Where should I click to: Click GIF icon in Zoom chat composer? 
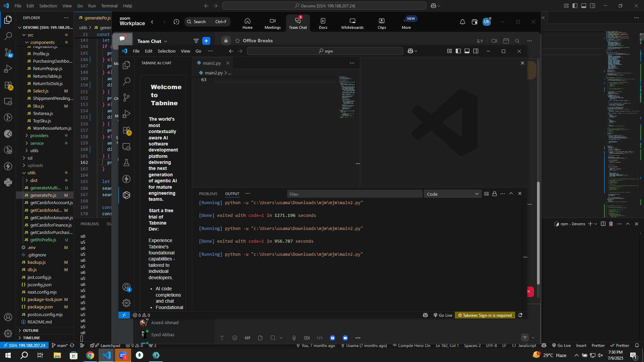248,338
